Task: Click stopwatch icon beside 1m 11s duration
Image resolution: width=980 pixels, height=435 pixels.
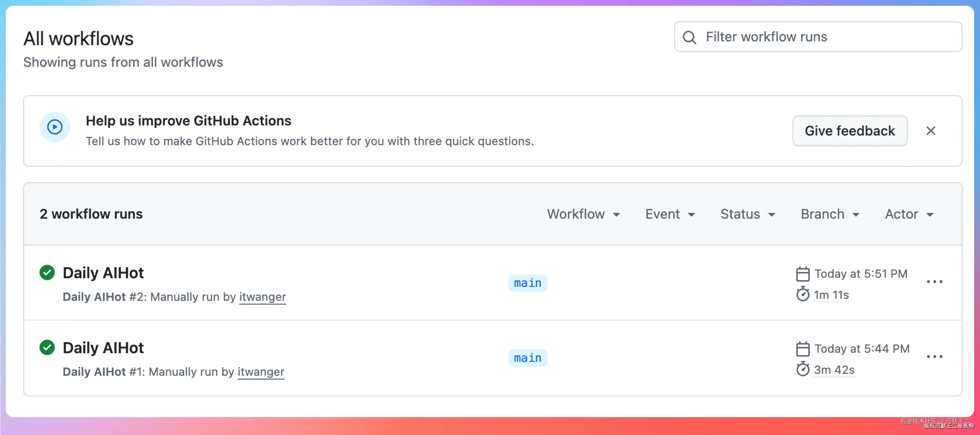Action: click(x=803, y=294)
